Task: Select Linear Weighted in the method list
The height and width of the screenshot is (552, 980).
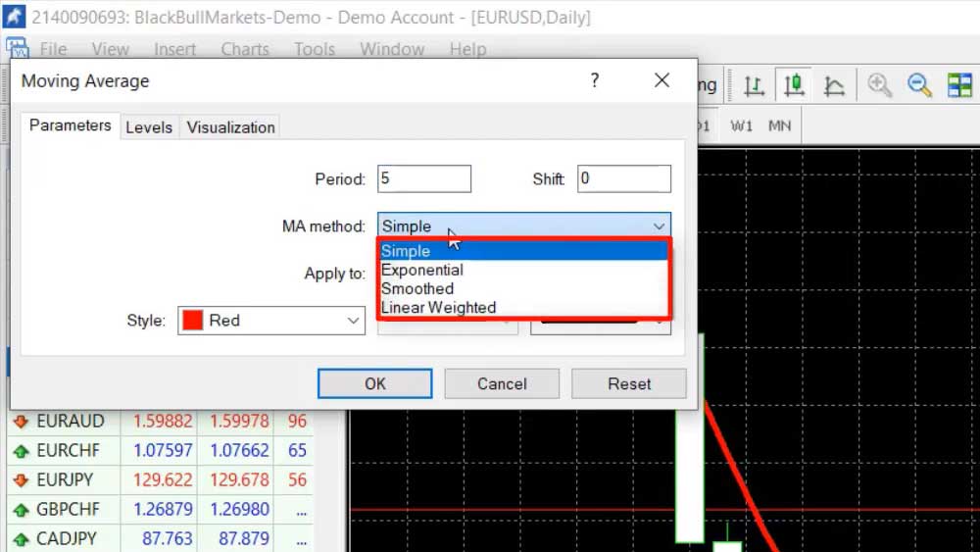Action: point(438,307)
